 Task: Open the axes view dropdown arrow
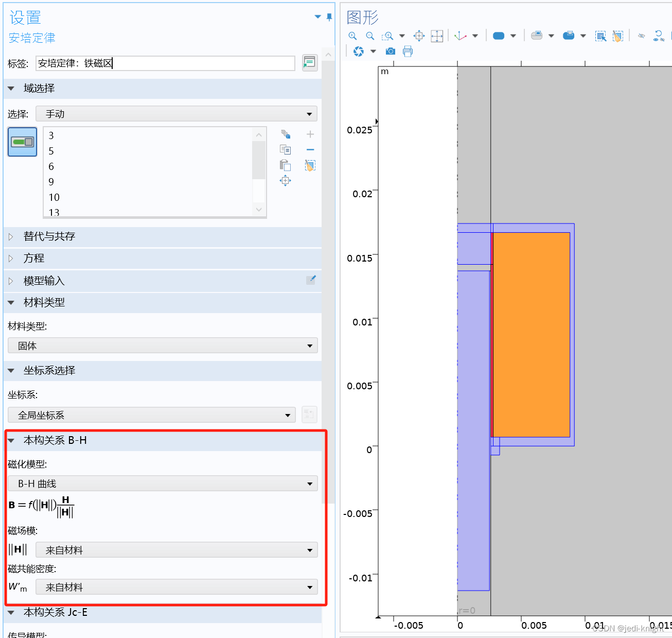point(475,36)
